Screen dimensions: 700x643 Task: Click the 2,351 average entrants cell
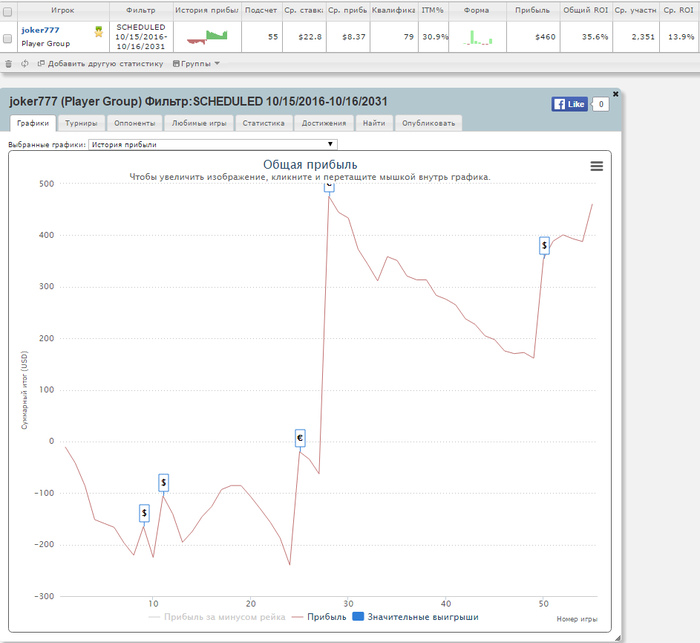click(636, 37)
